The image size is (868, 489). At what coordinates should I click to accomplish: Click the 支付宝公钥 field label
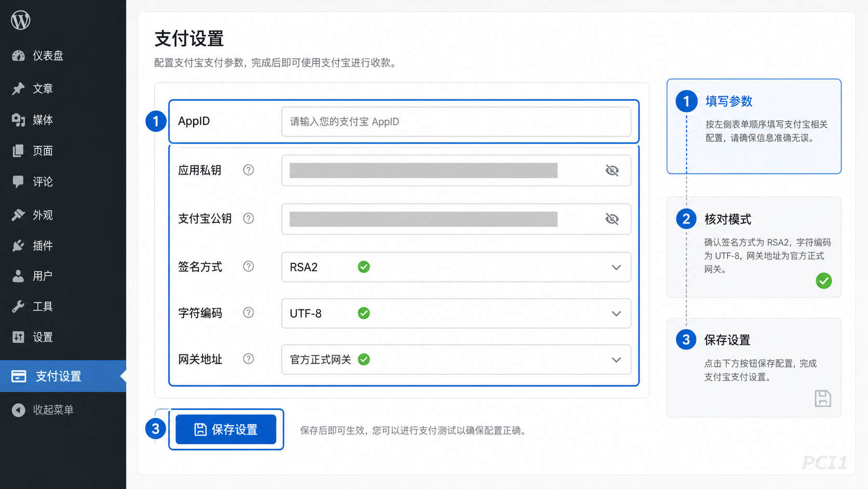point(205,219)
